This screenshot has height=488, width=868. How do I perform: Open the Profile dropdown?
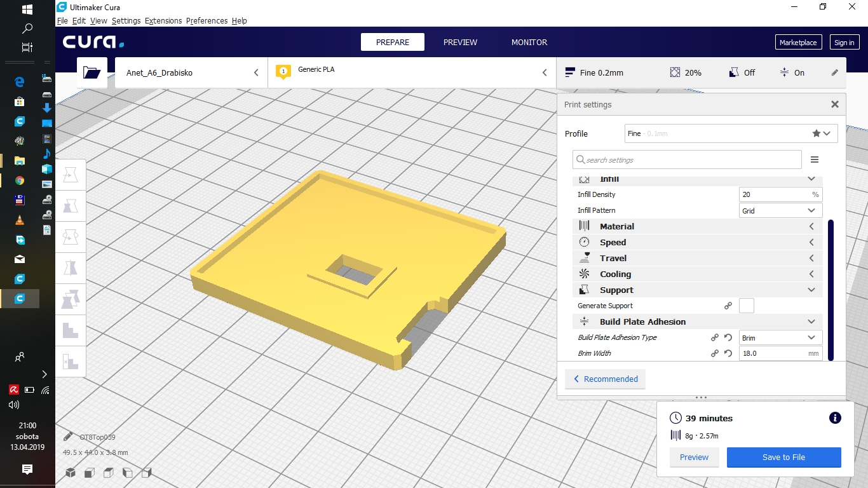[731, 133]
